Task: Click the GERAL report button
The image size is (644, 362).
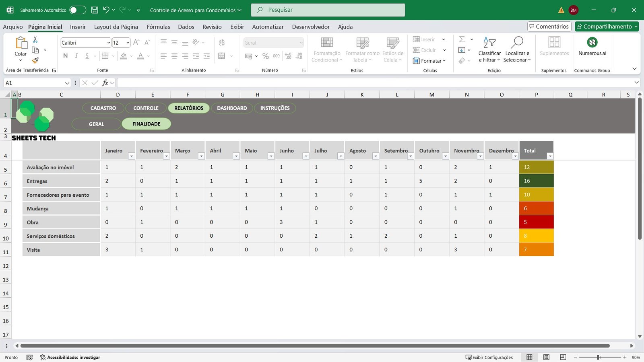Action: pos(96,124)
